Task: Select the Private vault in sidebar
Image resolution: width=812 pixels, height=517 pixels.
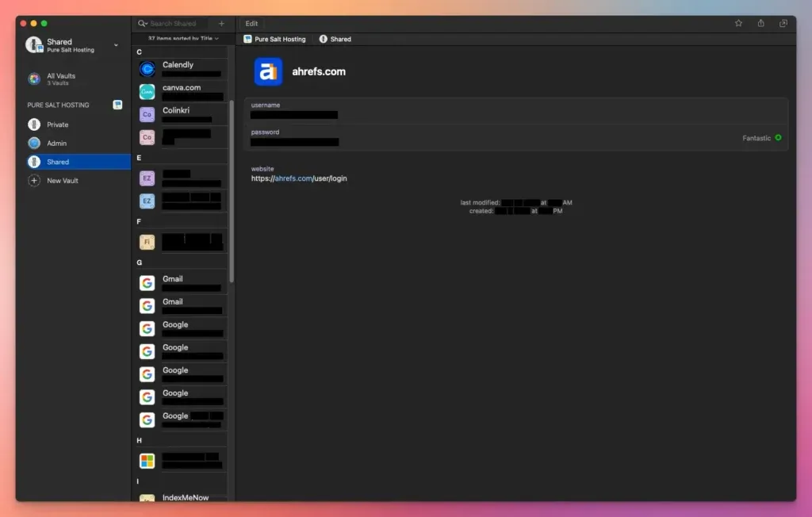Action: coord(58,124)
